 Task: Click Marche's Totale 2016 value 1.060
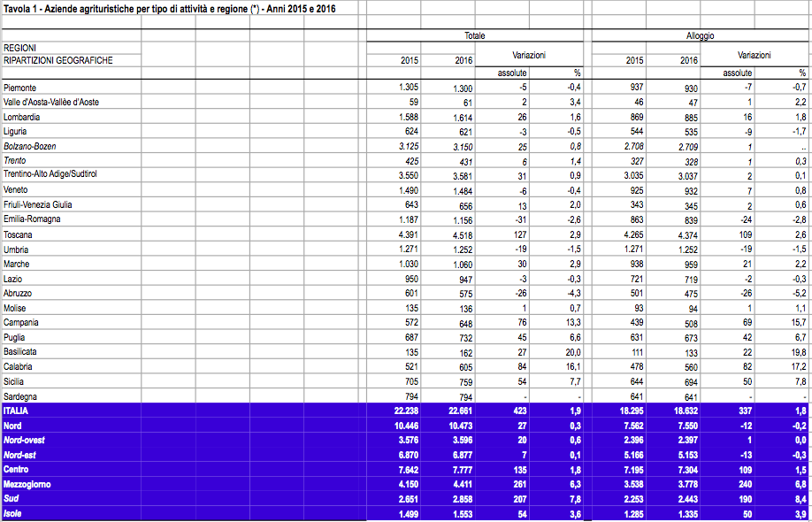(x=463, y=265)
